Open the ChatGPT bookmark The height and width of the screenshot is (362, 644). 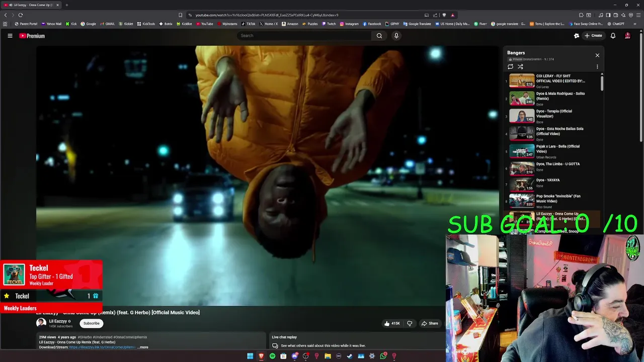tap(615, 24)
